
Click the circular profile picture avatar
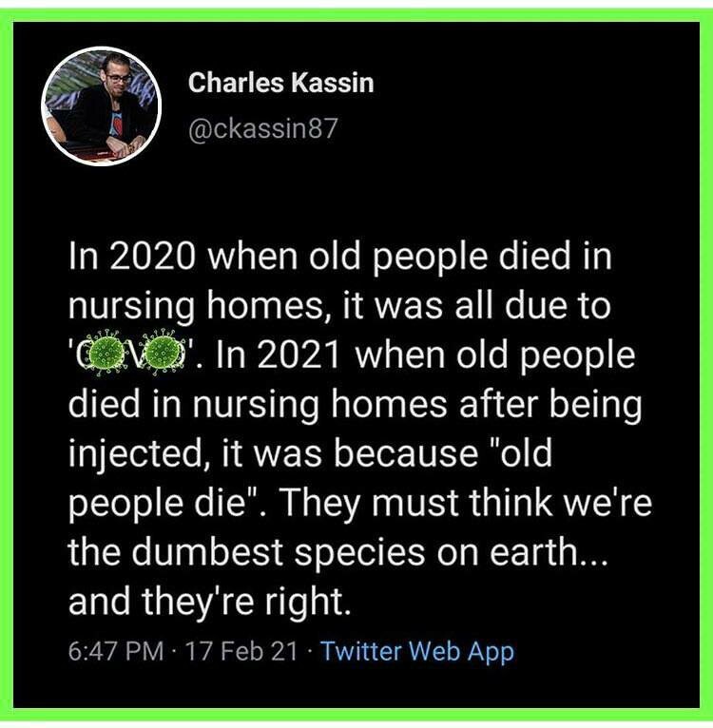(102, 106)
